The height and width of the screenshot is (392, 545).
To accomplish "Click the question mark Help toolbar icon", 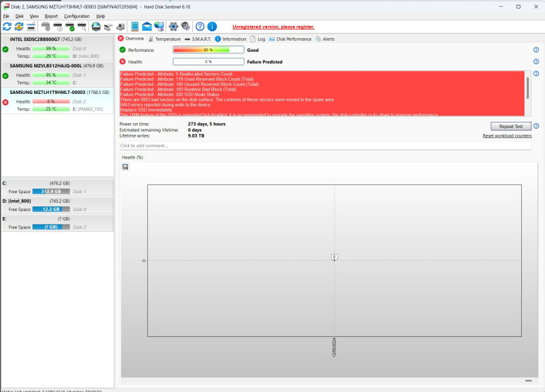I will point(200,27).
